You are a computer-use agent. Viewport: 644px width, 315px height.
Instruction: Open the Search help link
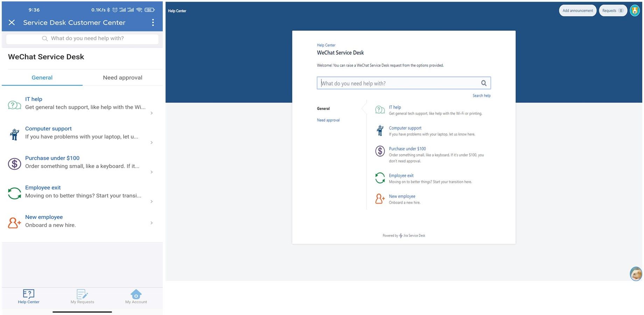(x=482, y=96)
